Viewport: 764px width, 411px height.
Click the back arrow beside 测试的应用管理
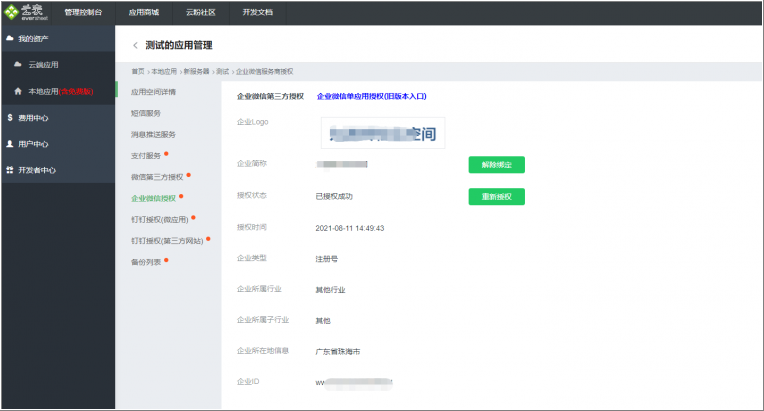click(x=135, y=45)
